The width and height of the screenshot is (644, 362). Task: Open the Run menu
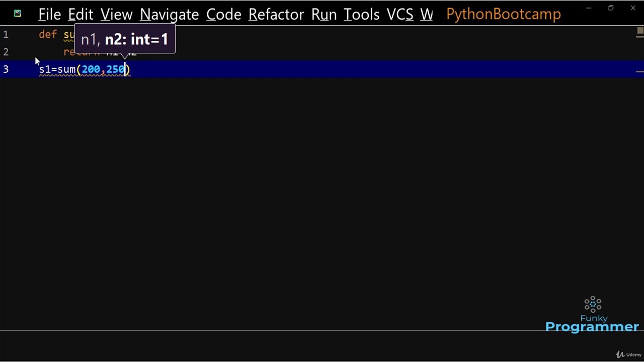point(324,15)
